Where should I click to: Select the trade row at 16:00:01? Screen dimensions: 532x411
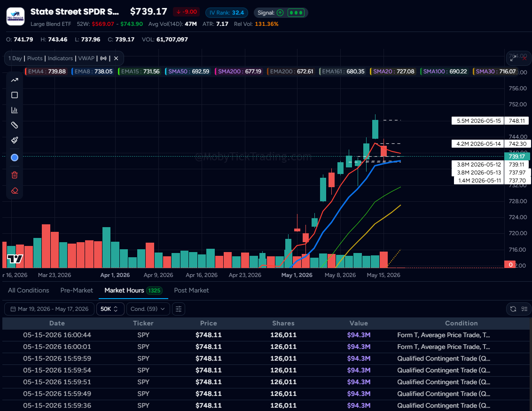pos(266,347)
